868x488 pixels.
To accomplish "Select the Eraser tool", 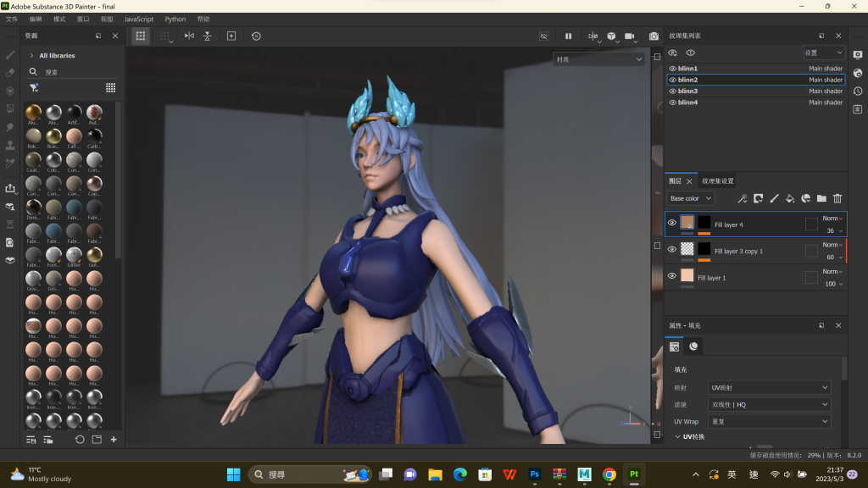I will pos(10,73).
